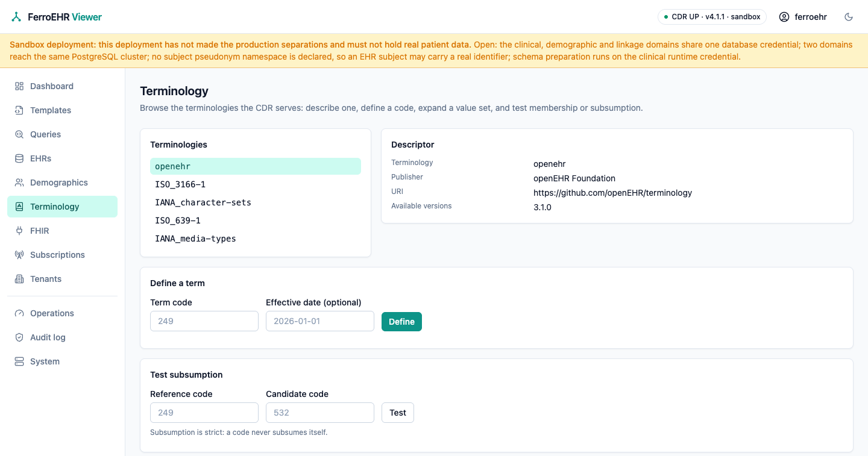Click the openEHR terminology GitHub URI
The image size is (868, 456).
click(x=612, y=193)
